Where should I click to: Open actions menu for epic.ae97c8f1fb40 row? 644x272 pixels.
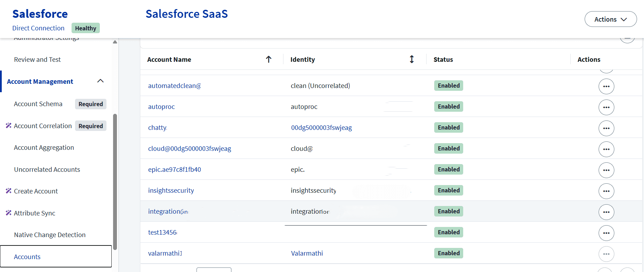606,170
